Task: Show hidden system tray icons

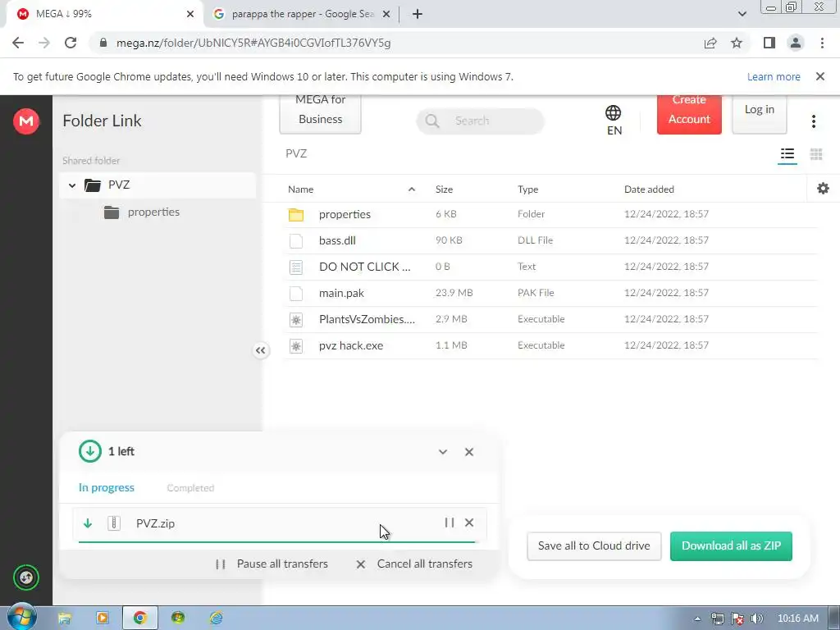Action: 697,619
